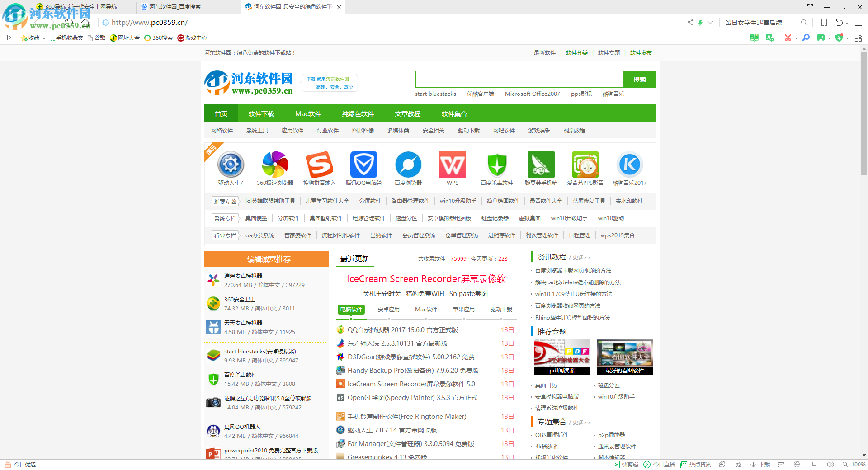Click the browser address bar URL

pyautogui.click(x=150, y=23)
